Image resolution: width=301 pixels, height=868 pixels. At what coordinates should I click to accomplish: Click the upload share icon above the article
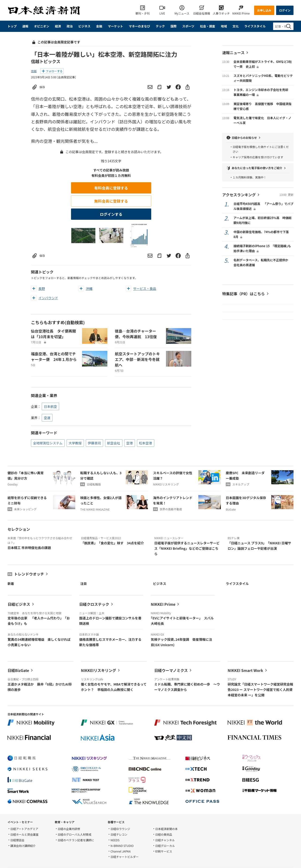pyautogui.click(x=188, y=87)
